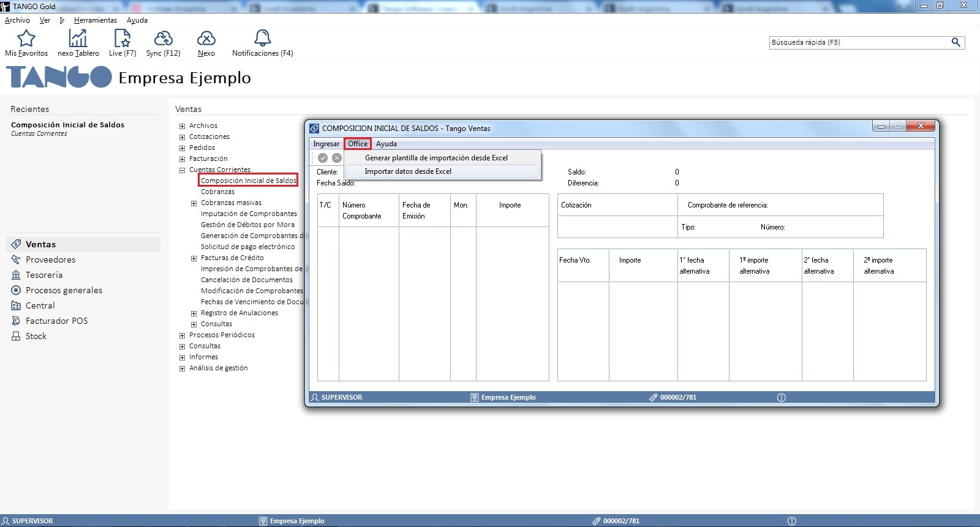Open the Herramientas menu

tap(95, 20)
